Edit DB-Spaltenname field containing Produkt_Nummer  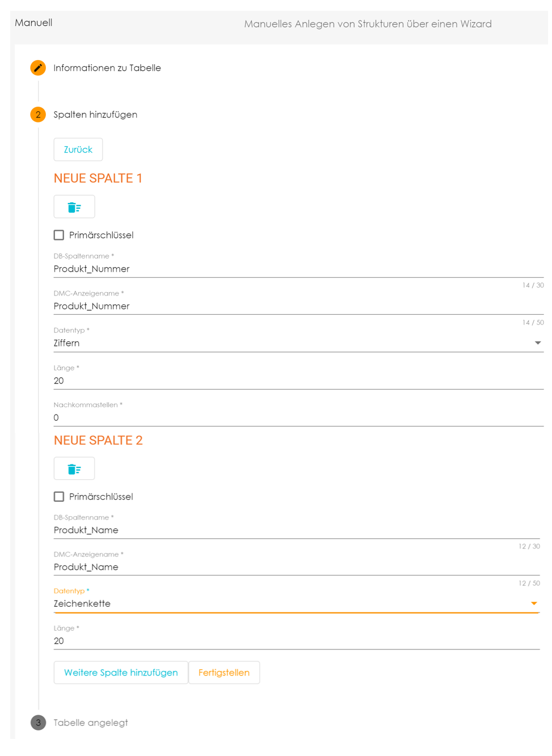click(x=295, y=269)
